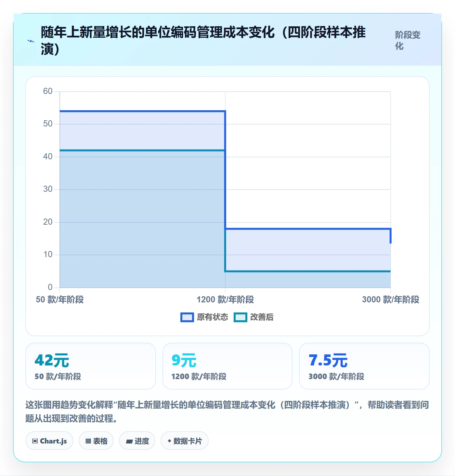Click the y-axis value 60
This screenshot has height=476, width=455.
tap(48, 91)
